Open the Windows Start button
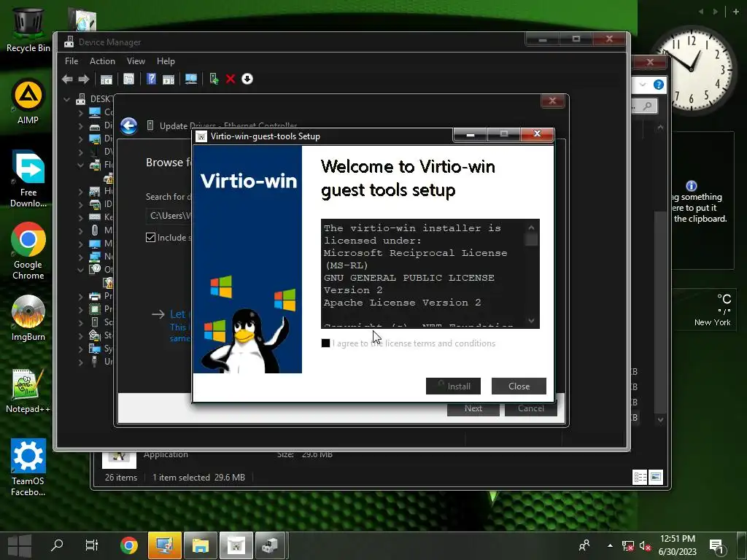 [20, 545]
